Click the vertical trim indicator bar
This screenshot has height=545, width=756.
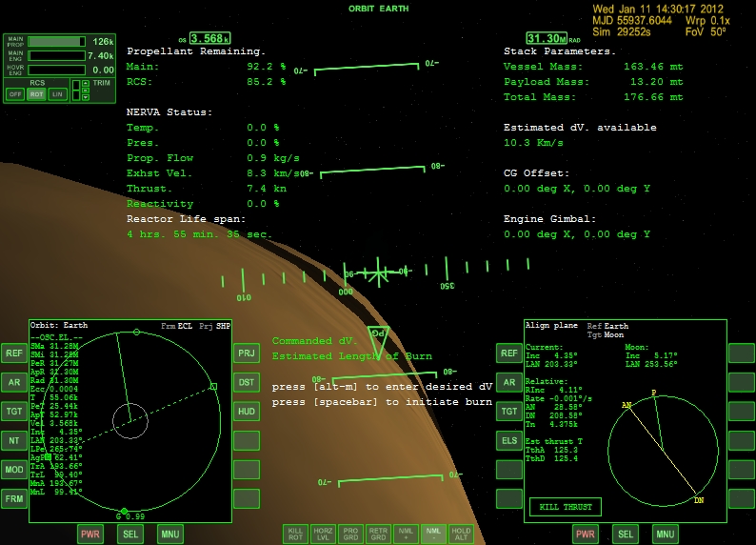point(76,91)
